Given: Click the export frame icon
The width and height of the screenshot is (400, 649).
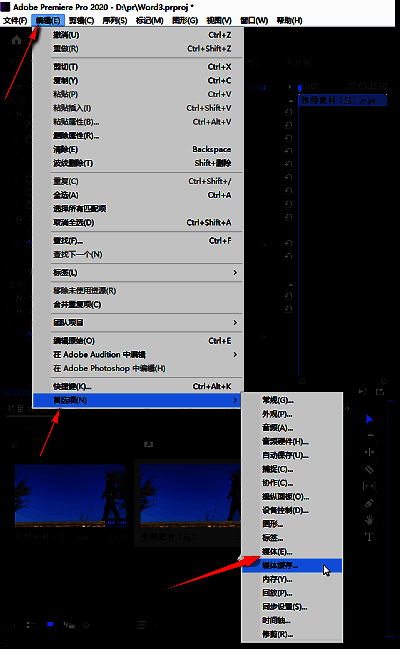Looking at the screenshot, I should click(380, 392).
